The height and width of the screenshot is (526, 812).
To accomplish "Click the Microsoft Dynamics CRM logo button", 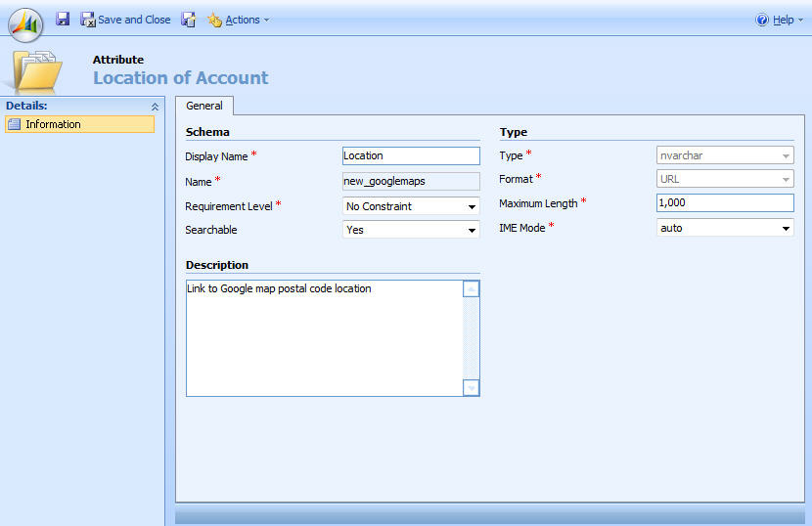I will point(25,22).
